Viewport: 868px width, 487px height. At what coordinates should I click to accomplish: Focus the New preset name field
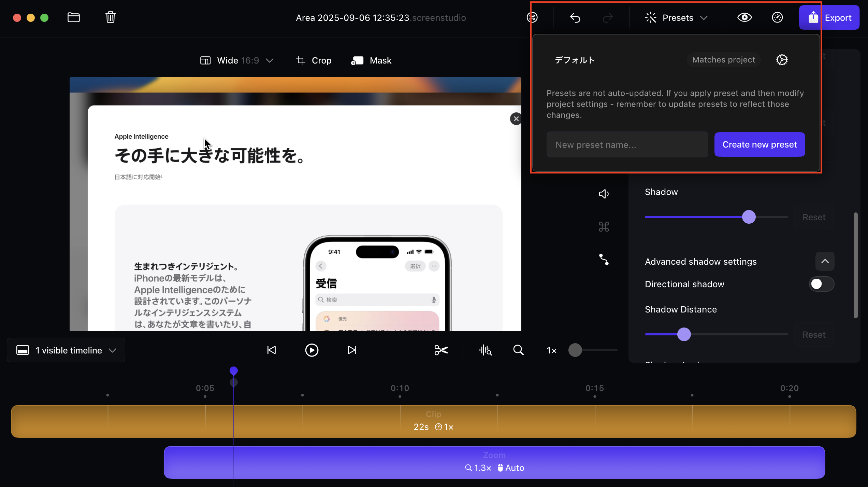coord(627,144)
